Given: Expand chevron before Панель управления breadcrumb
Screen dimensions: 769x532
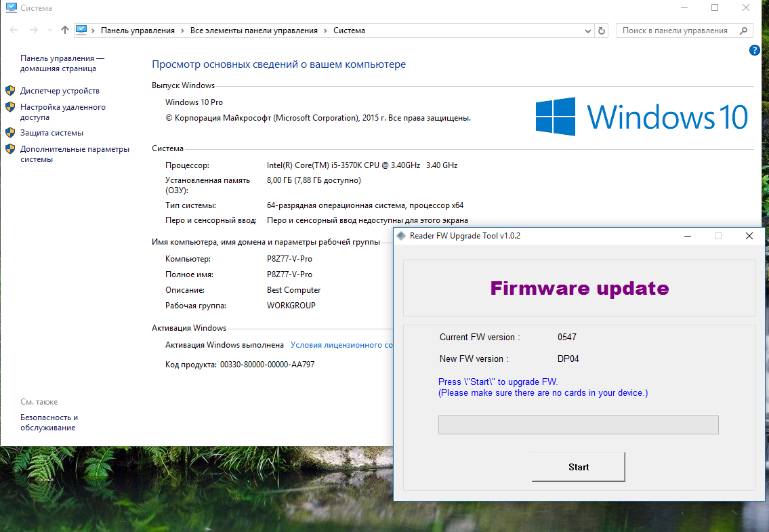Looking at the screenshot, I should [x=93, y=30].
